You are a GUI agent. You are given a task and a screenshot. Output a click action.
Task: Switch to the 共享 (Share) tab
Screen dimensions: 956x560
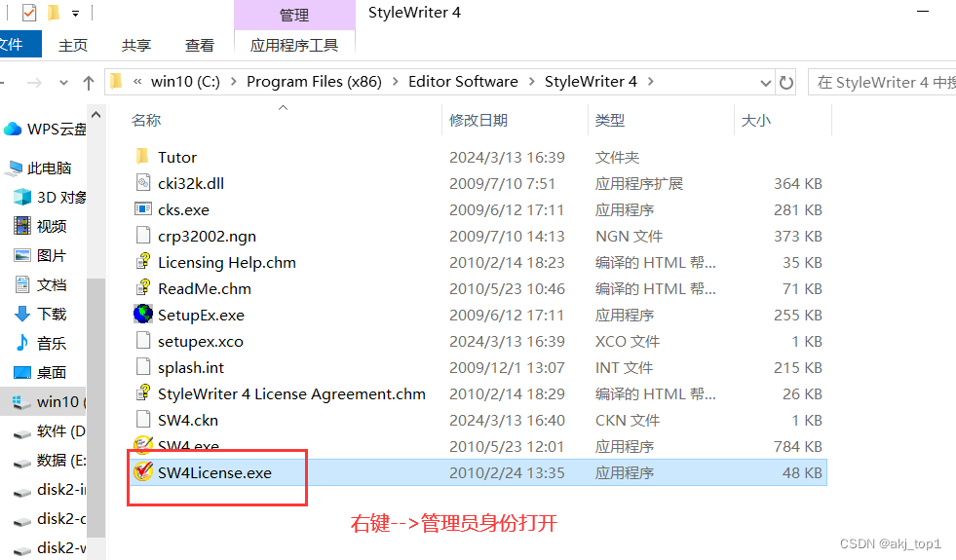point(136,45)
